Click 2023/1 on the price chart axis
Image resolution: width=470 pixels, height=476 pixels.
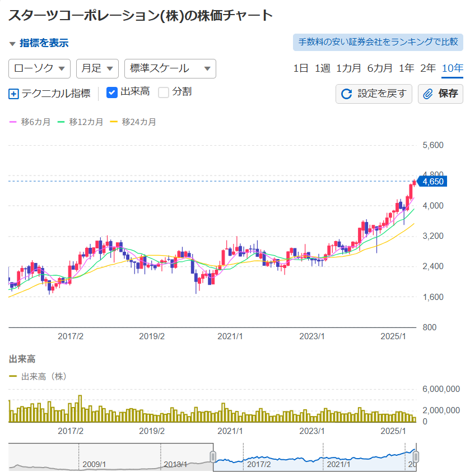(x=311, y=336)
